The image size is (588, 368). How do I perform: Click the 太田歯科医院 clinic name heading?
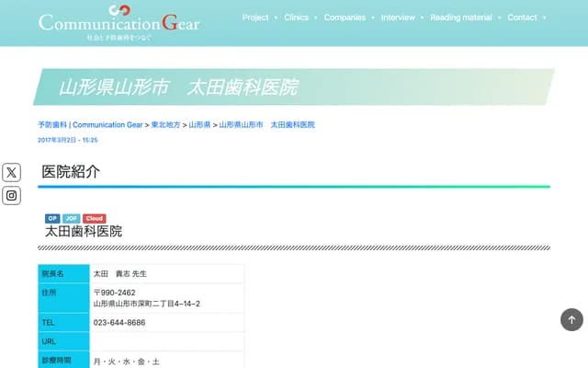point(84,231)
